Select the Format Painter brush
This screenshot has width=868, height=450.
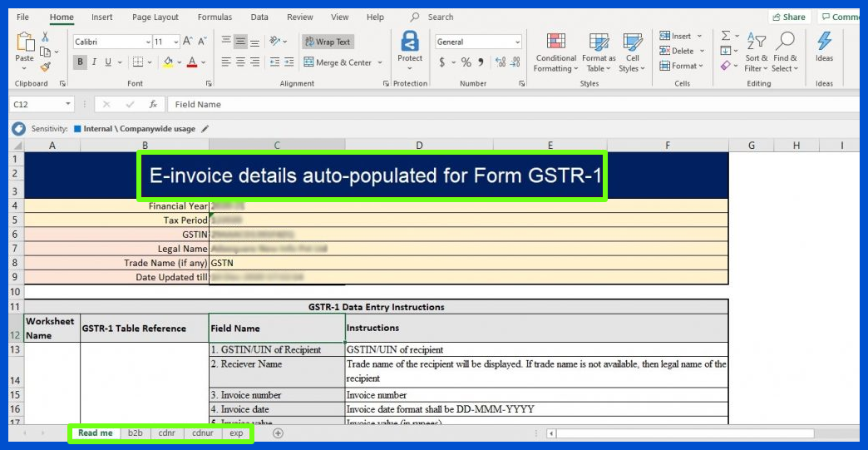[x=46, y=67]
